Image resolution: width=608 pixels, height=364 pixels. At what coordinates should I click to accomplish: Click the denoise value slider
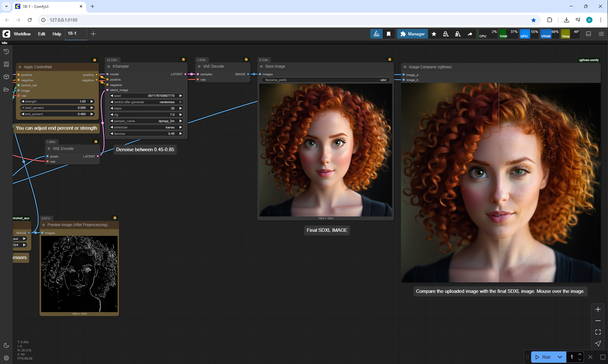pyautogui.click(x=146, y=134)
